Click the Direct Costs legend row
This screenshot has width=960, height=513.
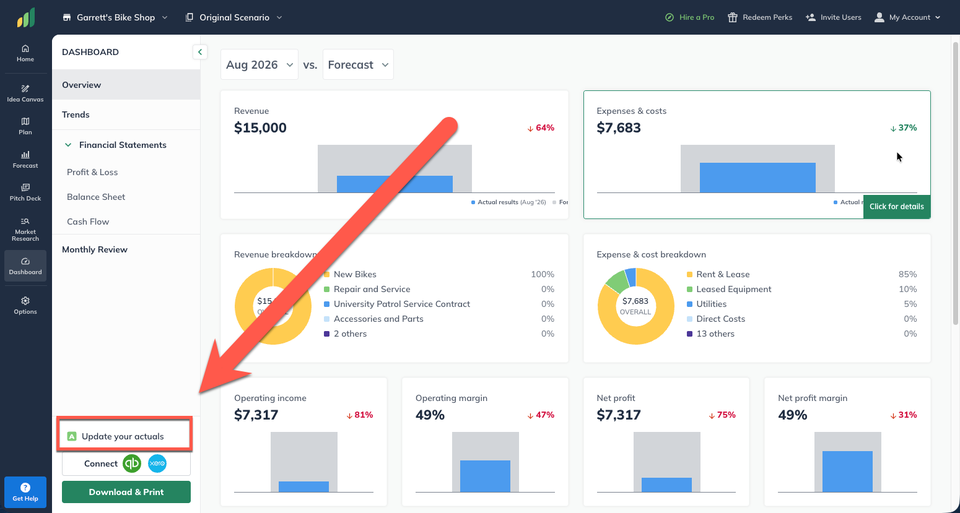(x=802, y=318)
